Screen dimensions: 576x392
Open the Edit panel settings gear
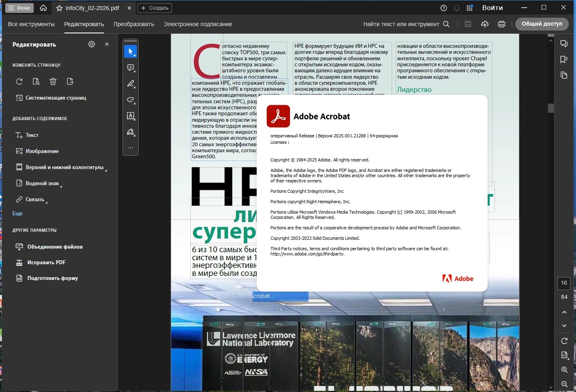(92, 44)
